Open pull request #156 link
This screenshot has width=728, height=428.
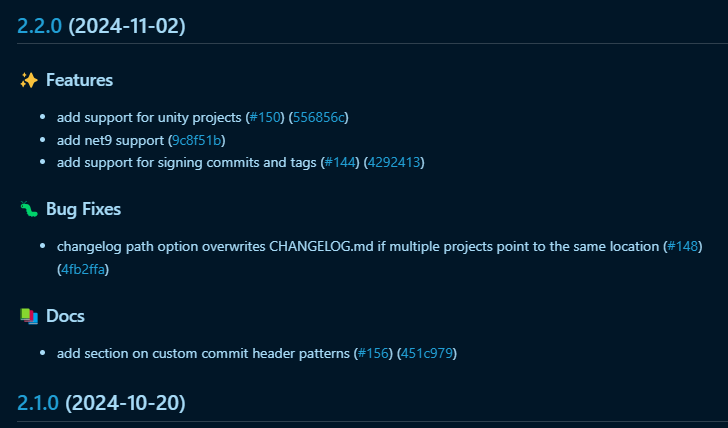[x=373, y=353]
